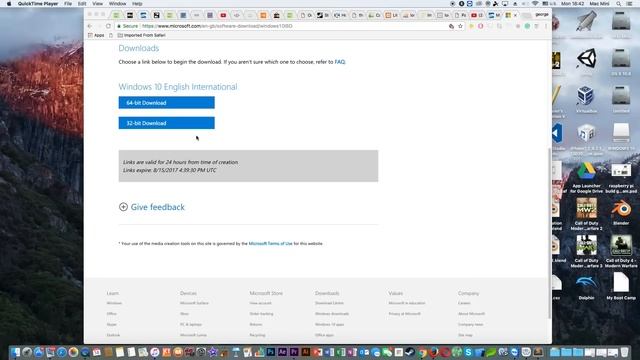Click the 32-bit Download button
The width and height of the screenshot is (640, 360).
tap(167, 123)
